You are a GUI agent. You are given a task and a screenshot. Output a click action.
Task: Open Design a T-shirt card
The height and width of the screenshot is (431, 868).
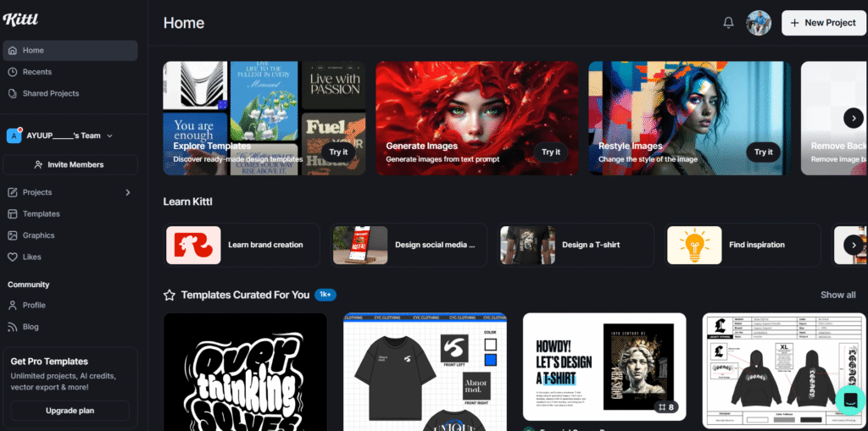(x=576, y=245)
